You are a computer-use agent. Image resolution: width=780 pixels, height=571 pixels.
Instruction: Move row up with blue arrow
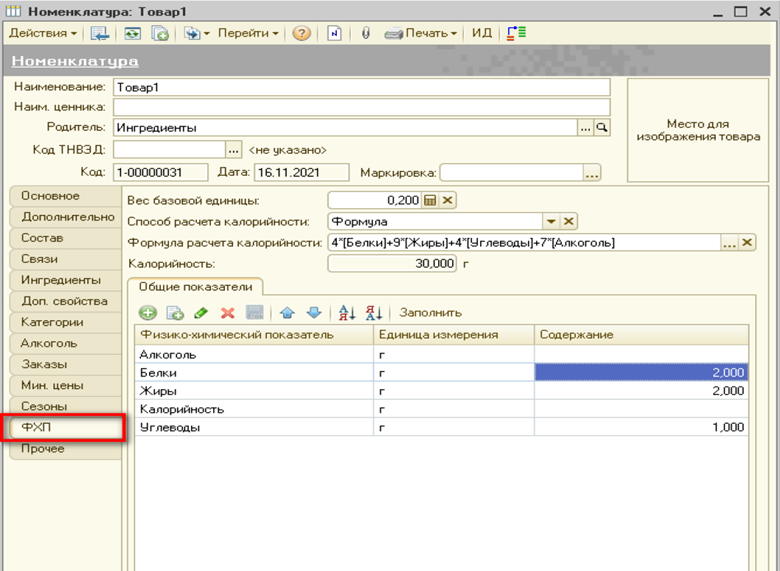tap(286, 313)
